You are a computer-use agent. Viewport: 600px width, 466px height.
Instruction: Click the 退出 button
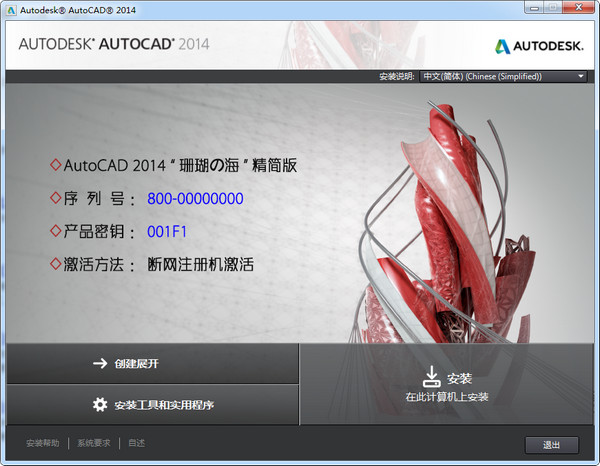pos(551,445)
